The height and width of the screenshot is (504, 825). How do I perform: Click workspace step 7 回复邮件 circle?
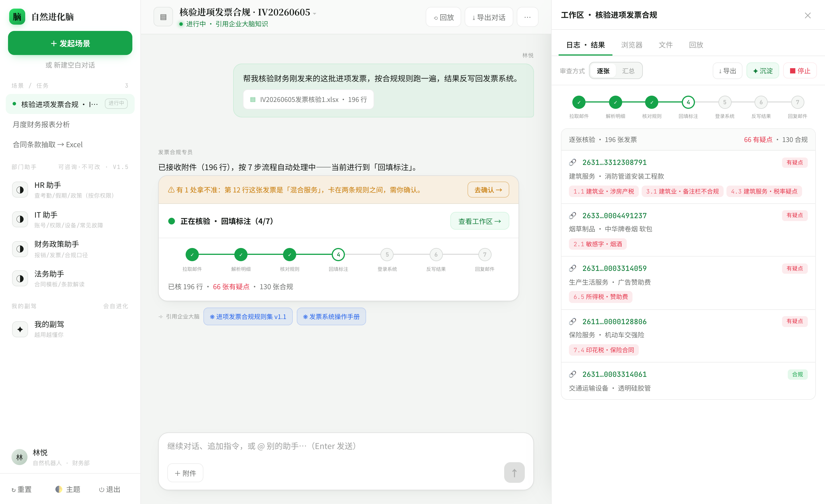(797, 103)
